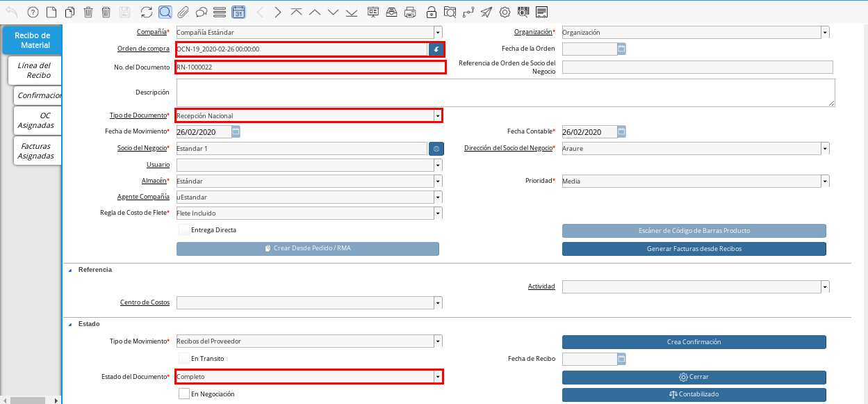The height and width of the screenshot is (404, 868).
Task: Click the first trash can delete icon
Action: [x=88, y=12]
